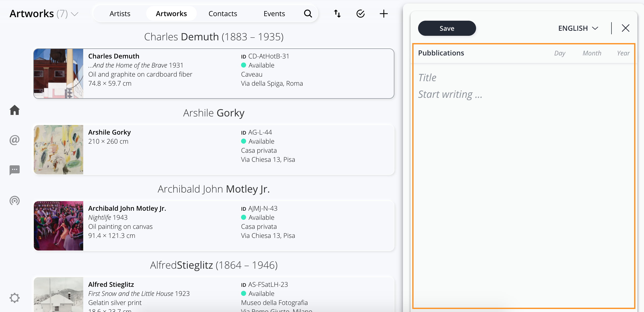
Task: Click 210 × 260 cm dimensions
Action: 108,141
